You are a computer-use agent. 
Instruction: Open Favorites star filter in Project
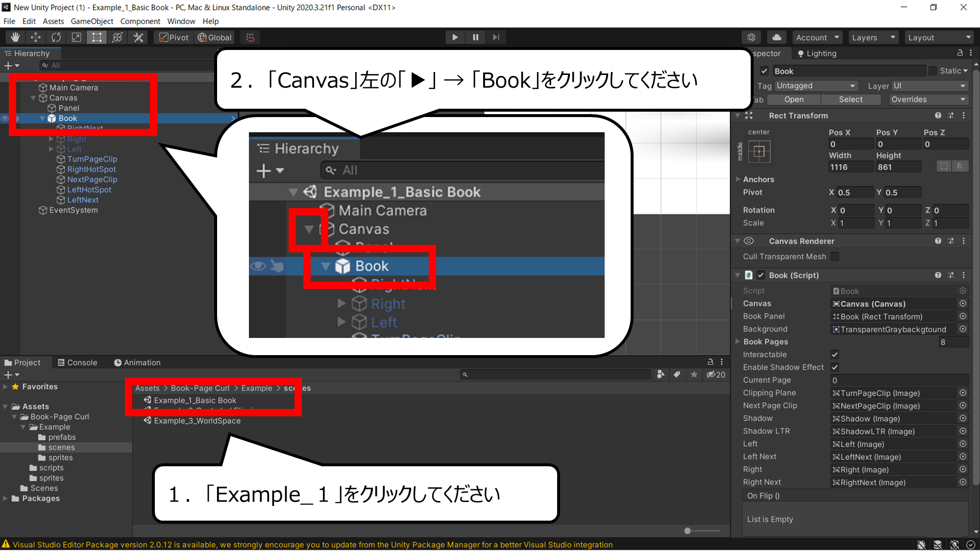pos(694,375)
